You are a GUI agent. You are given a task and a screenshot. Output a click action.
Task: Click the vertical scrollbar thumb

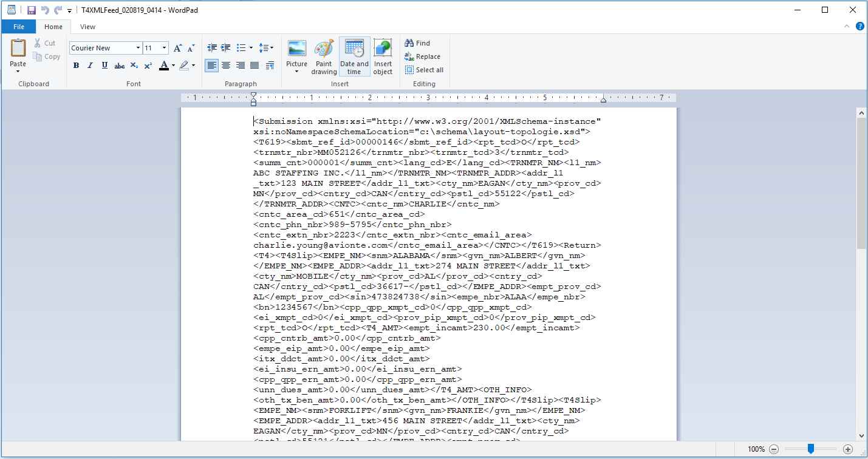pos(861,183)
